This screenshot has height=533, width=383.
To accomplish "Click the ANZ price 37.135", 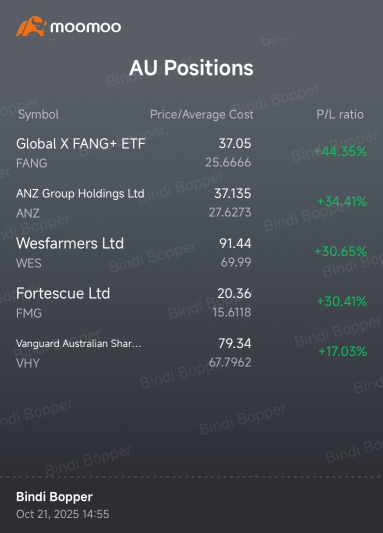I will 233,193.
